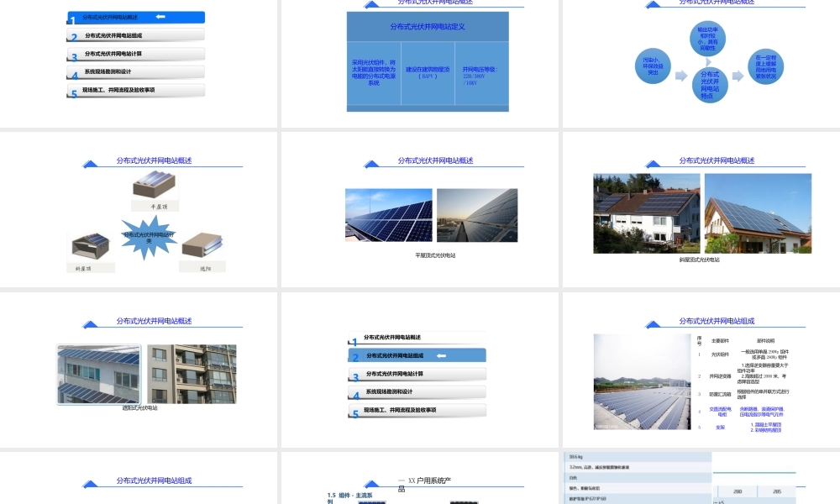The image size is (840, 504).
Task: Click the column header 主要部件
Action: 720,341
